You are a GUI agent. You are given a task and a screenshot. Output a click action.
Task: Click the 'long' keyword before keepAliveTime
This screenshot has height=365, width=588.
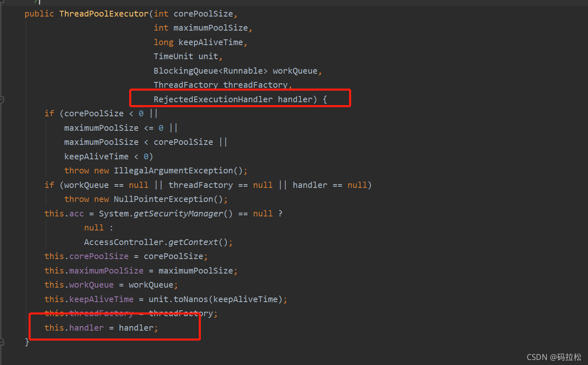[164, 42]
